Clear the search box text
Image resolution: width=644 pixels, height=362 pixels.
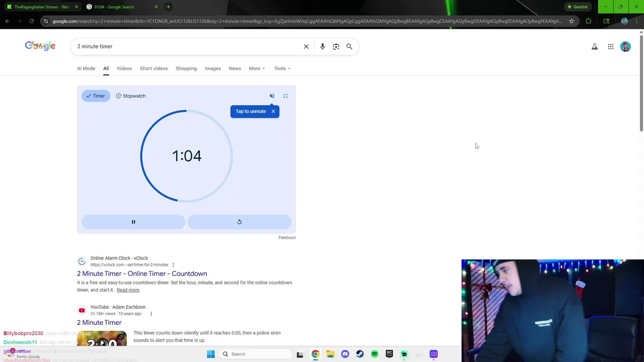pos(306,46)
